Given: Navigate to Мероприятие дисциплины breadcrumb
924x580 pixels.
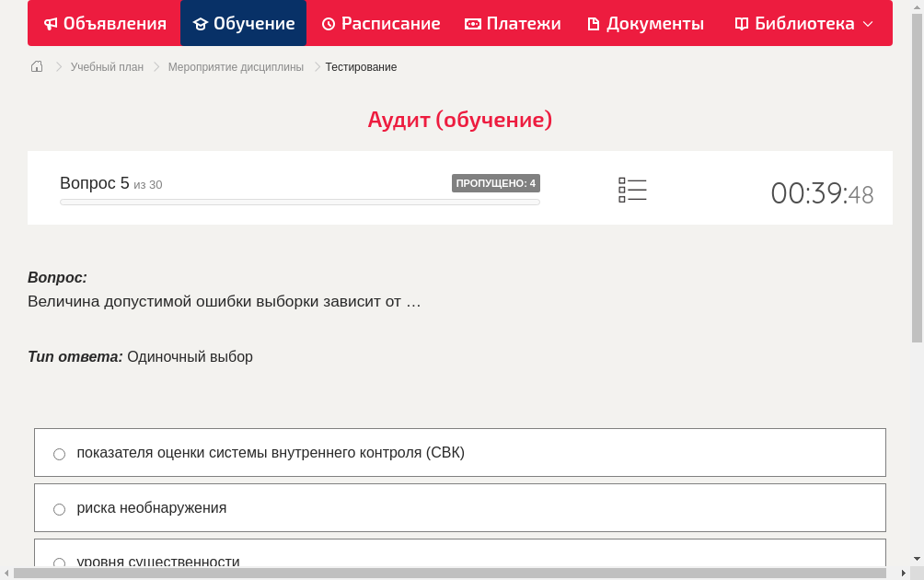Looking at the screenshot, I should click(x=235, y=66).
